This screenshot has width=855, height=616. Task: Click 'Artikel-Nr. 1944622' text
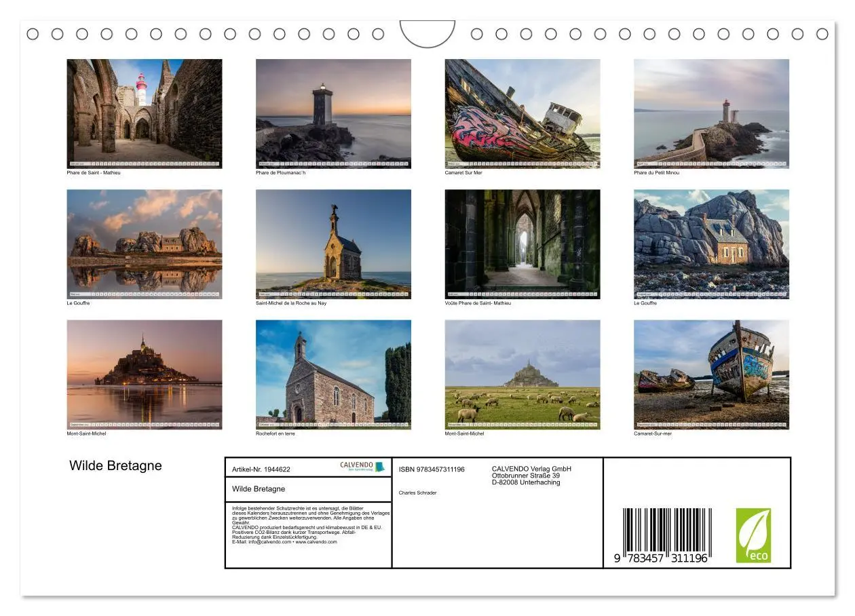click(261, 469)
